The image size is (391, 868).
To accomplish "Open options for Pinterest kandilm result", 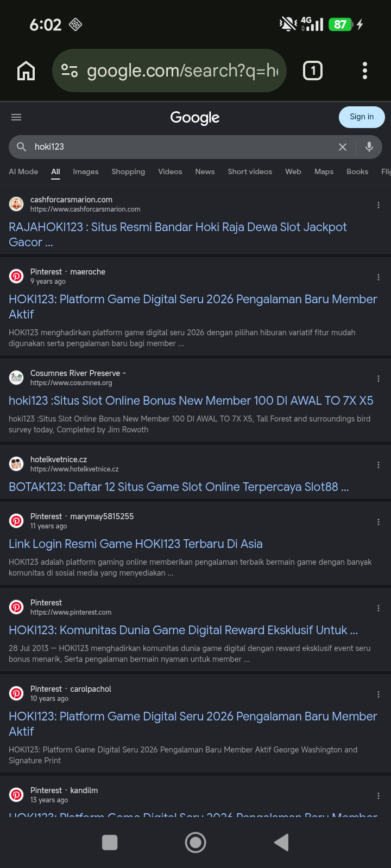I will pos(379,796).
